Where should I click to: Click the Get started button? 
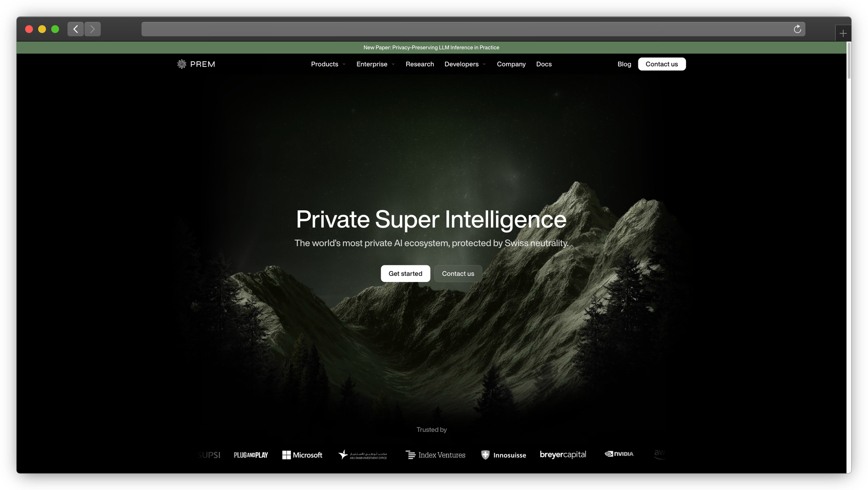click(405, 274)
